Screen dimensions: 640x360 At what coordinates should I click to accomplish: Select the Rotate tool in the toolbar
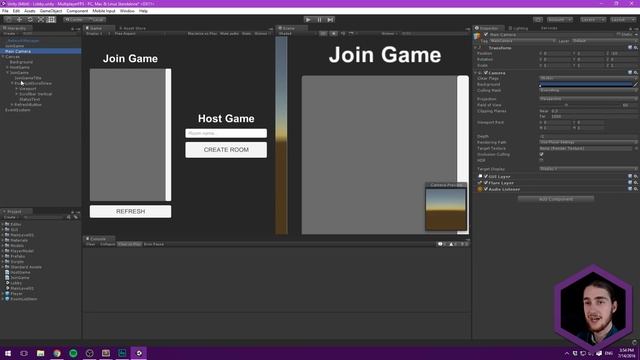(30, 20)
